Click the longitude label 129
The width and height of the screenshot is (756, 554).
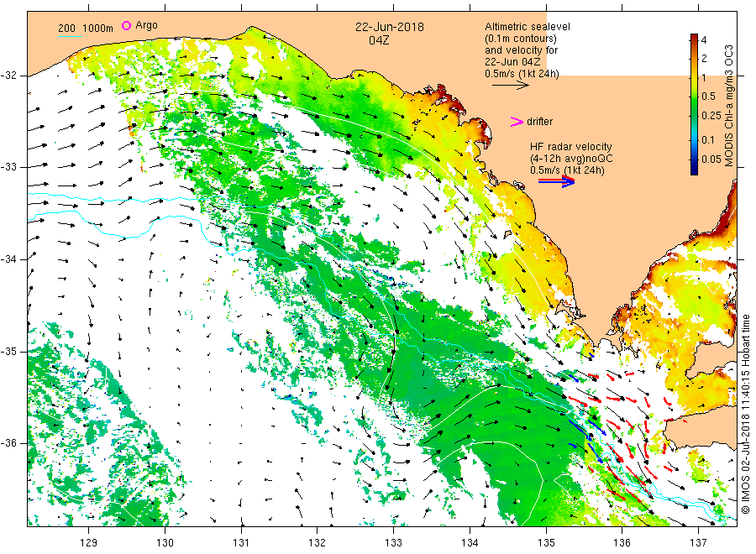[89, 542]
